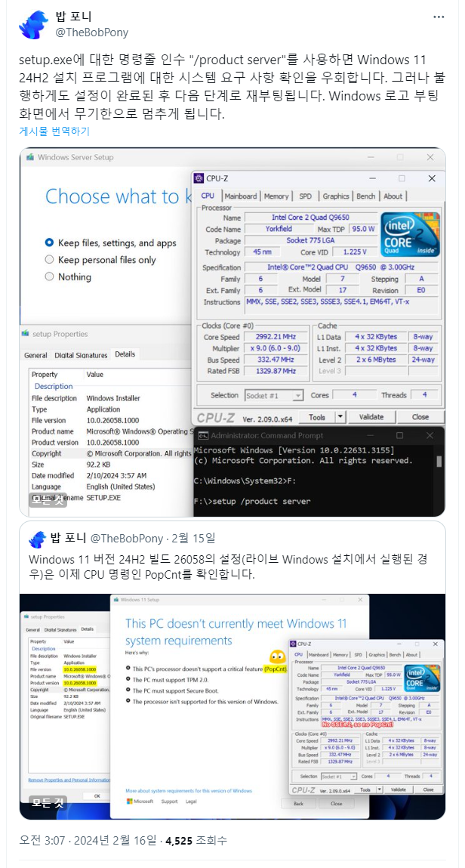Click the Multiplier value x 9.0 (6.0 - 9.0)
Viewport: 465px width, 868px height.
pyautogui.click(x=276, y=348)
